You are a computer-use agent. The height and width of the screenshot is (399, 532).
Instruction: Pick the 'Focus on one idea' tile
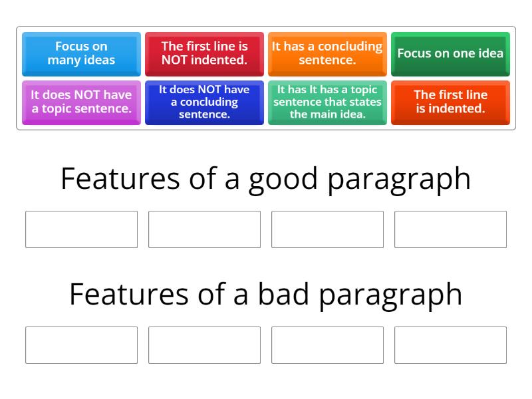coord(450,54)
